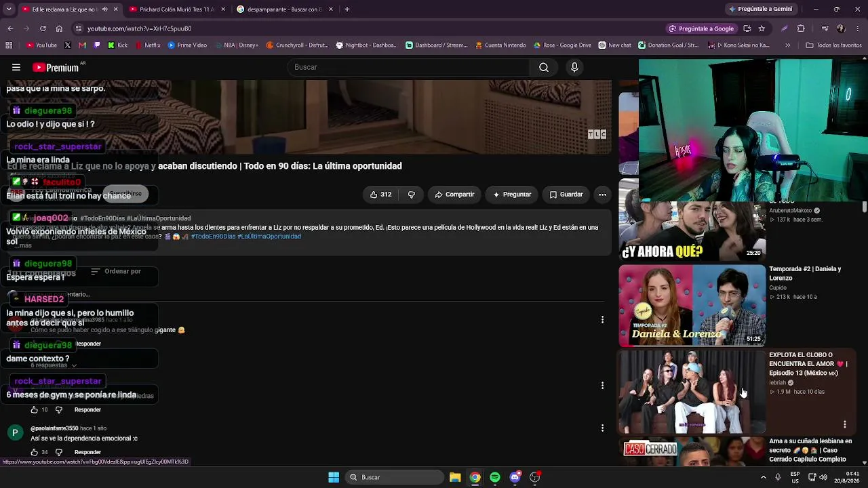
Task: Open the Chrome tab search dropdown
Action: (x=9, y=9)
